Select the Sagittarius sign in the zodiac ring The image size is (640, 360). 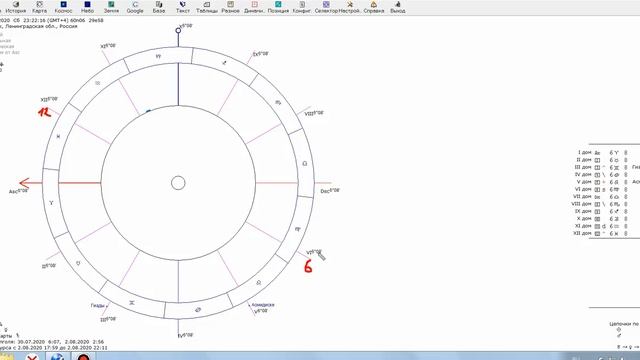(x=224, y=63)
